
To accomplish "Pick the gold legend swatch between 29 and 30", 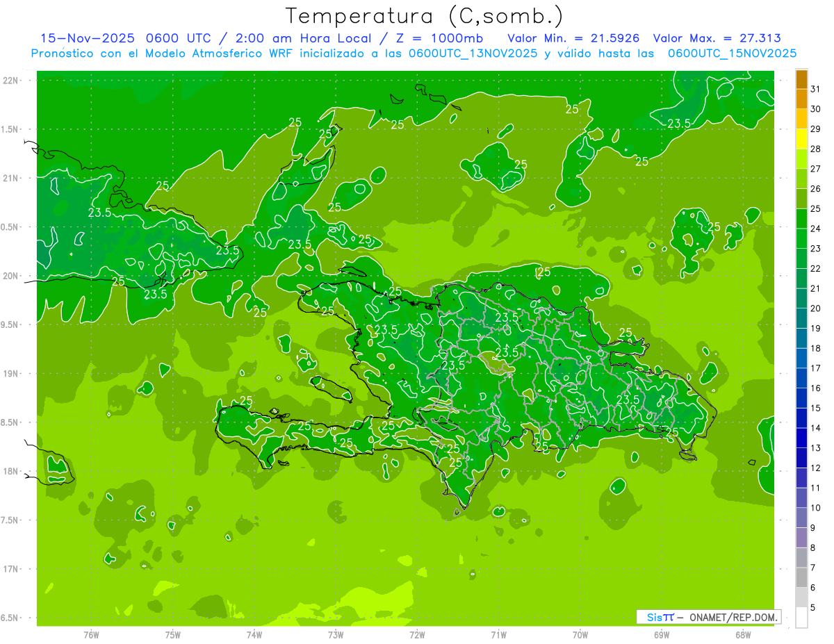I will pos(801,119).
